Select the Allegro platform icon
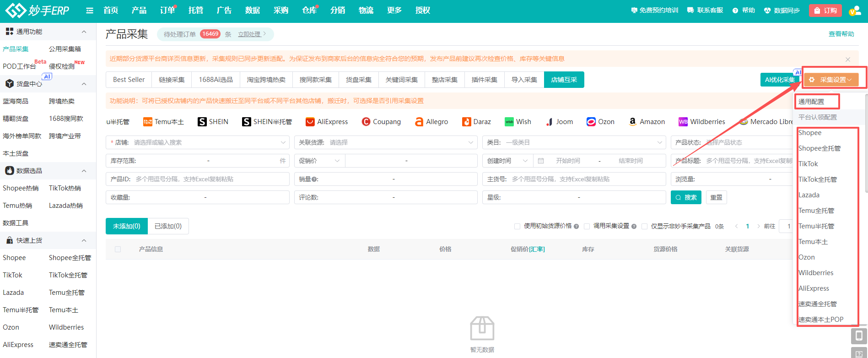 [419, 122]
